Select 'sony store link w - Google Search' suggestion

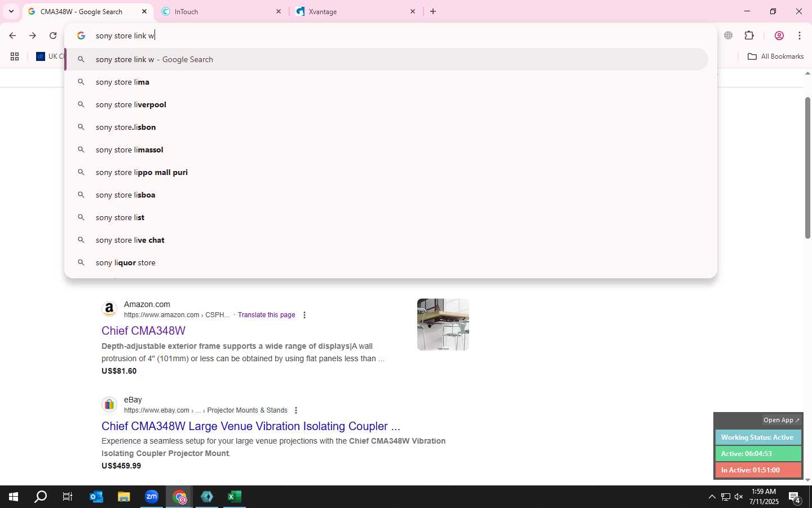386,59
